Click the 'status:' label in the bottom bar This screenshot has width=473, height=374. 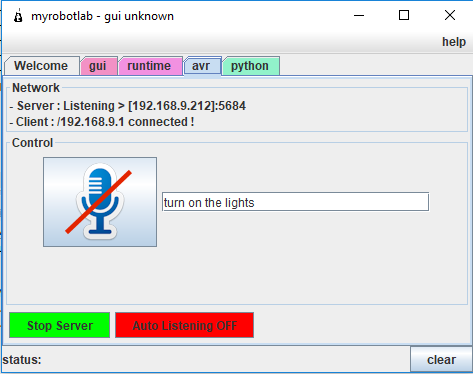click(22, 360)
